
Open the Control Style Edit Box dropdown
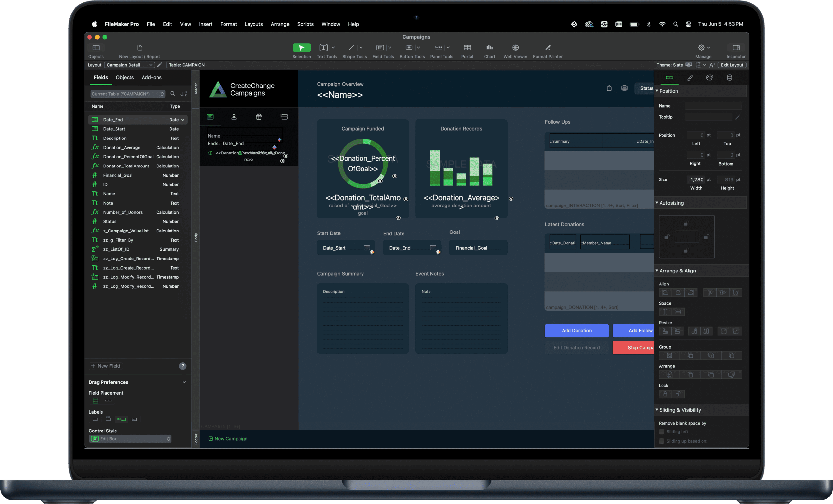130,438
